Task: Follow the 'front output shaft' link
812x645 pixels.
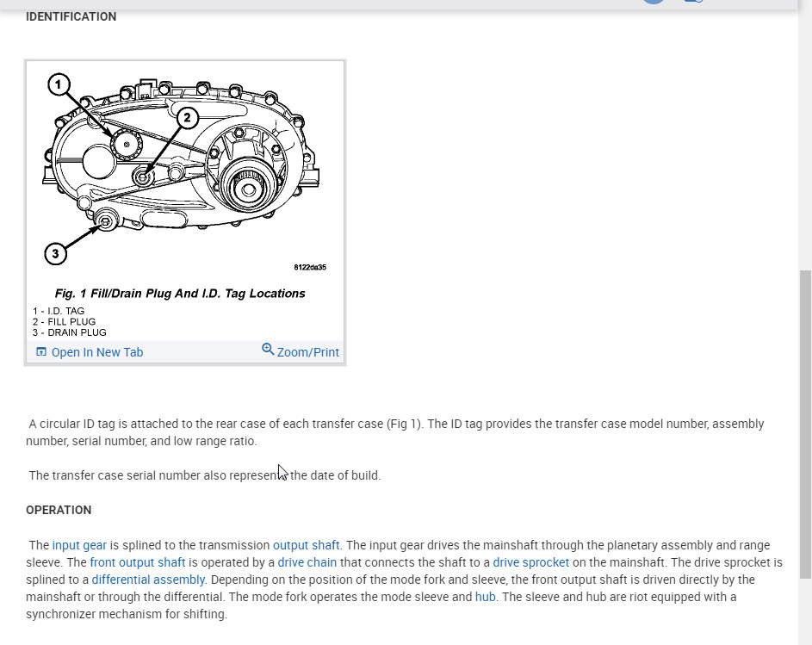Action: (x=138, y=562)
